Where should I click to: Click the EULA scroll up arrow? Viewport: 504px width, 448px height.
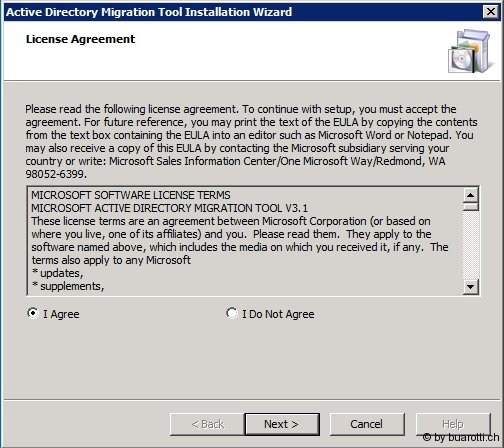pos(471,195)
